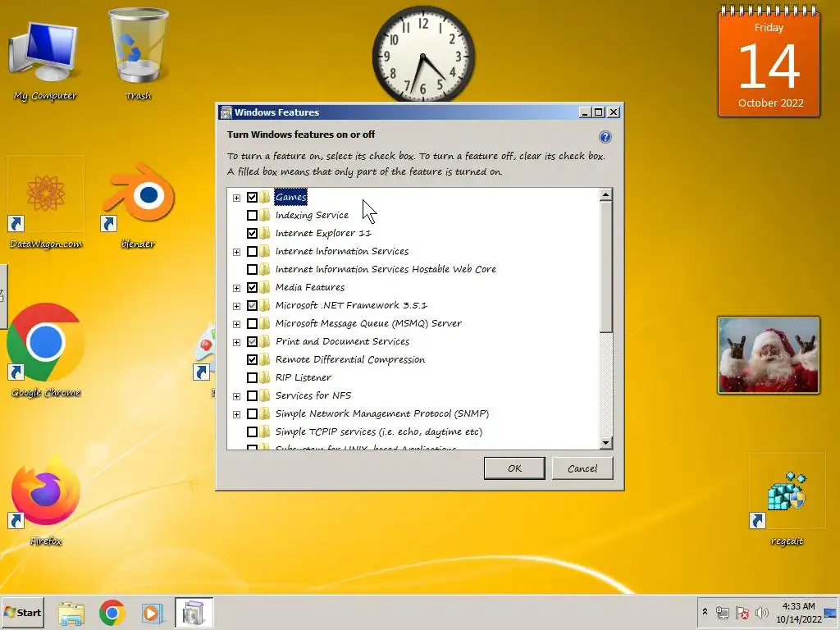
Task: Check Internet Information Services Hostable Web Core
Action: tap(252, 269)
